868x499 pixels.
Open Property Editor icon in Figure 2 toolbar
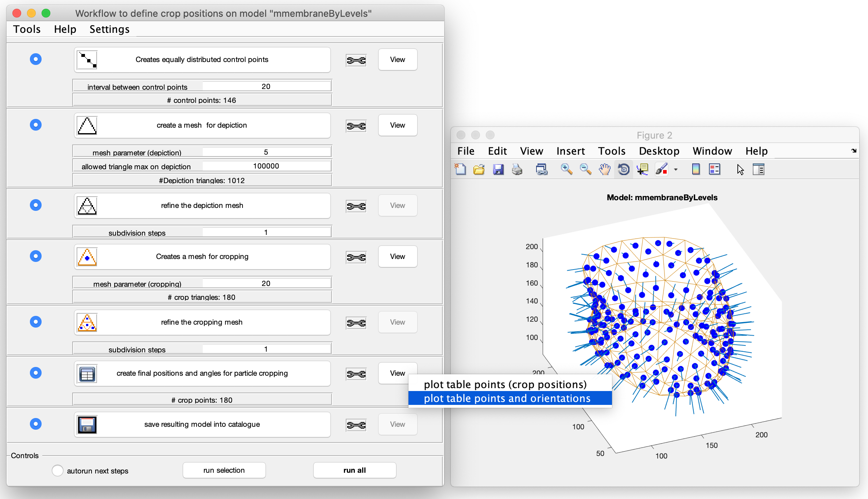759,169
